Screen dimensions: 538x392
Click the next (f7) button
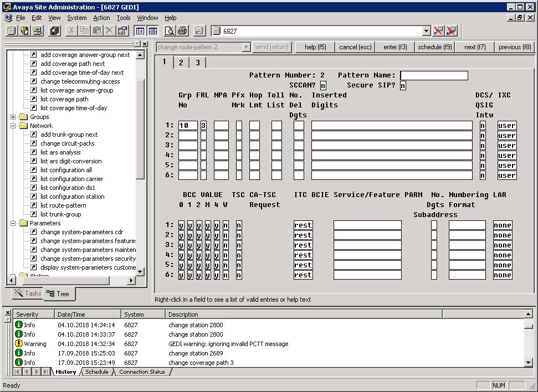[475, 47]
